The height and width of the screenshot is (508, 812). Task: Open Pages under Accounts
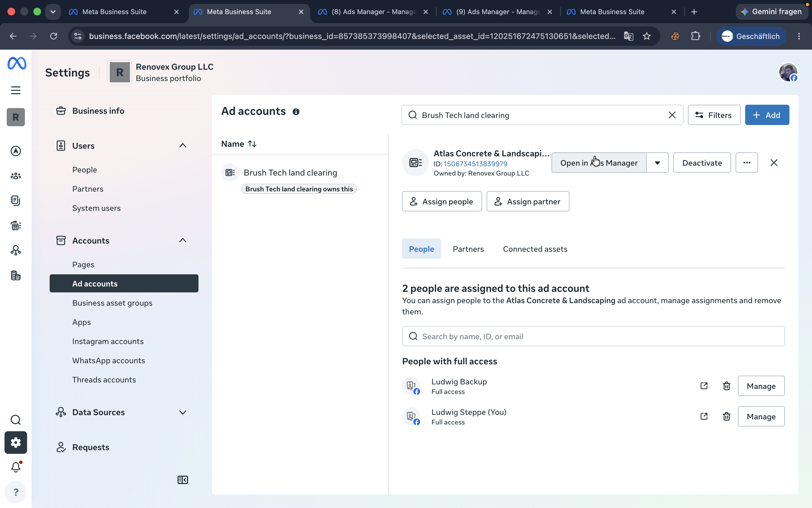tap(83, 264)
